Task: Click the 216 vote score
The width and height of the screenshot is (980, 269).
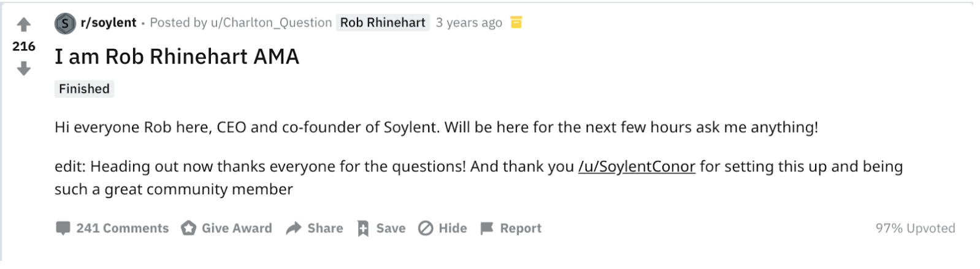Action: tap(24, 47)
